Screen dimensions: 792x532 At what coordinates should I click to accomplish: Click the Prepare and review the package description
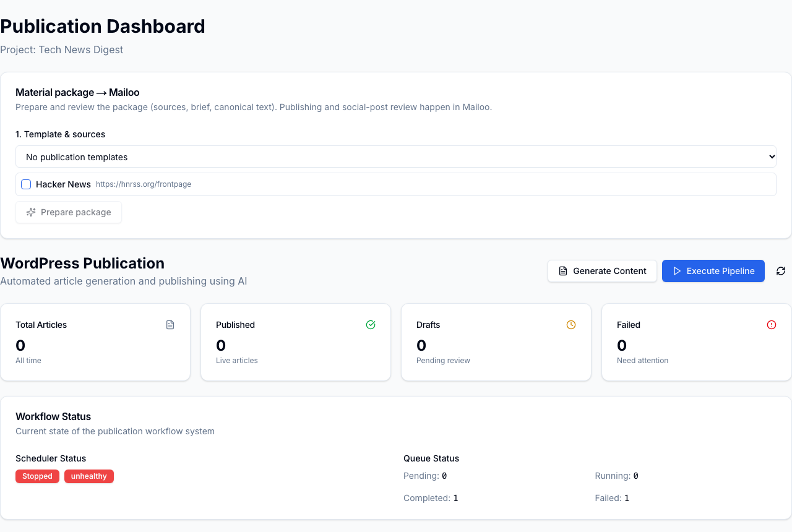[x=254, y=107]
